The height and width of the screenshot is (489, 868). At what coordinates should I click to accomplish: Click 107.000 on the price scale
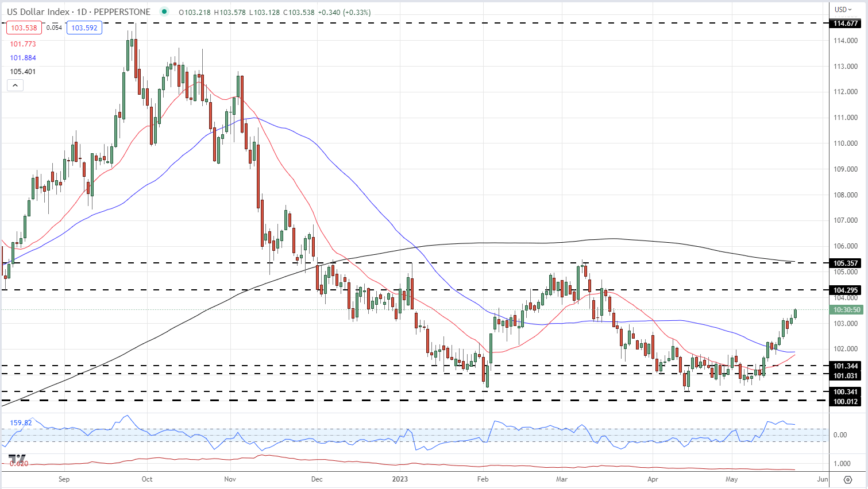click(846, 220)
